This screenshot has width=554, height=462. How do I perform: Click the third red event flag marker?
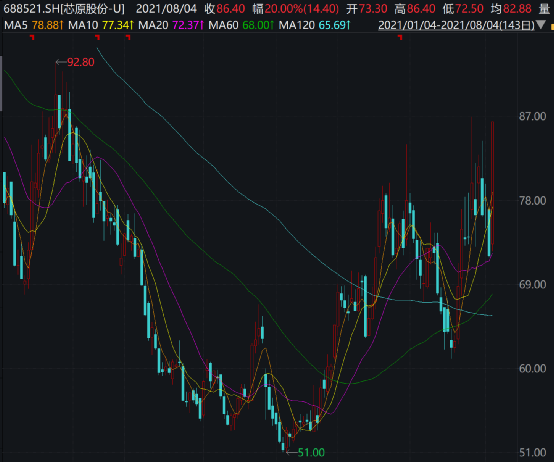click(x=128, y=37)
